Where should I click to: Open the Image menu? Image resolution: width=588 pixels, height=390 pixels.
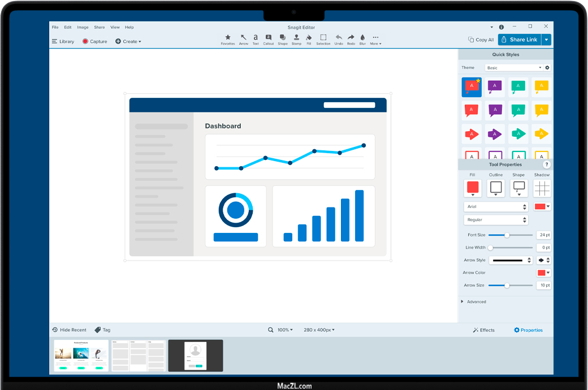coord(83,27)
